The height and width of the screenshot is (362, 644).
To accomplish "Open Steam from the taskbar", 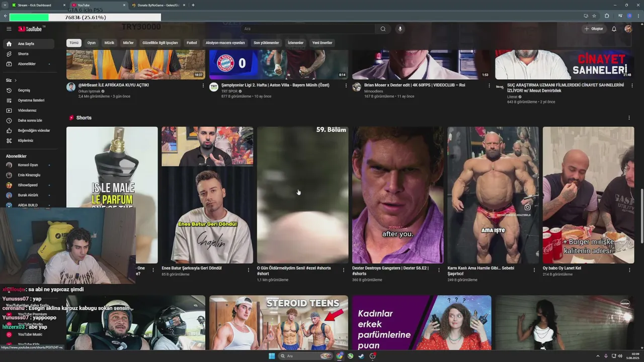I will pos(361,356).
